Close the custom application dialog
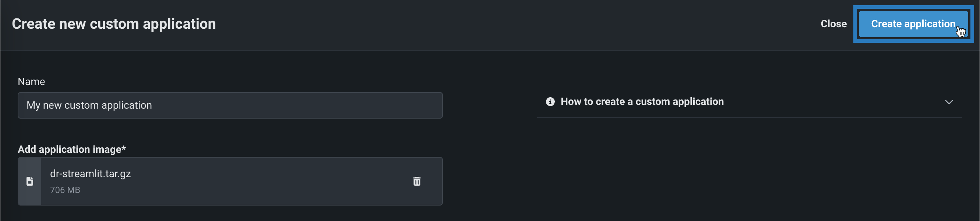 click(833, 24)
